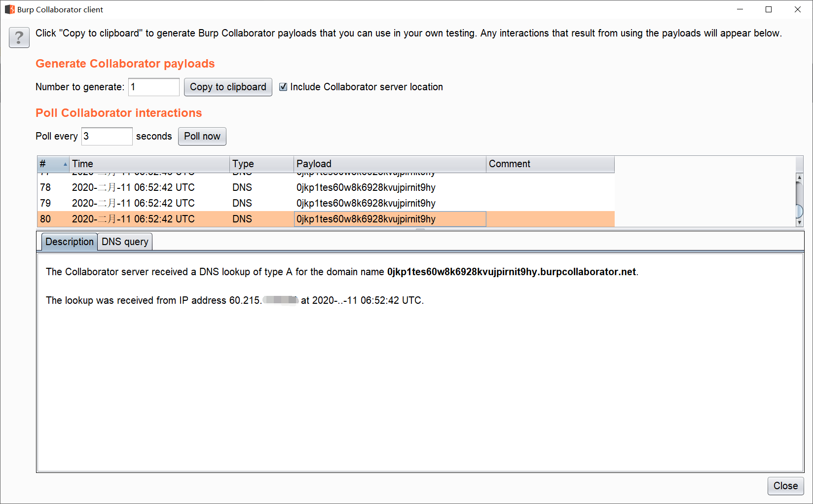This screenshot has height=504, width=813.
Task: Toggle Include Collaborator server location checkbox
Action: coord(283,87)
